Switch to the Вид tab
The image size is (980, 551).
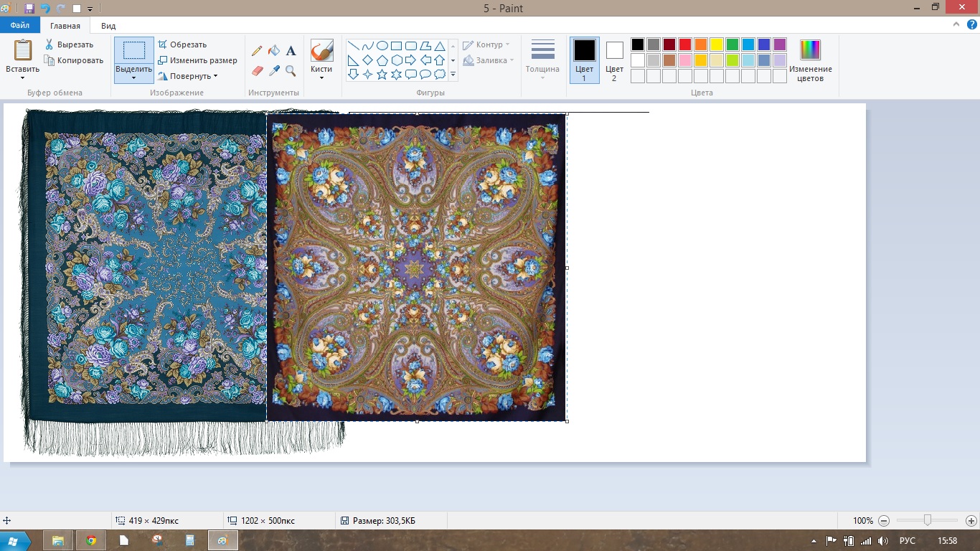(108, 26)
